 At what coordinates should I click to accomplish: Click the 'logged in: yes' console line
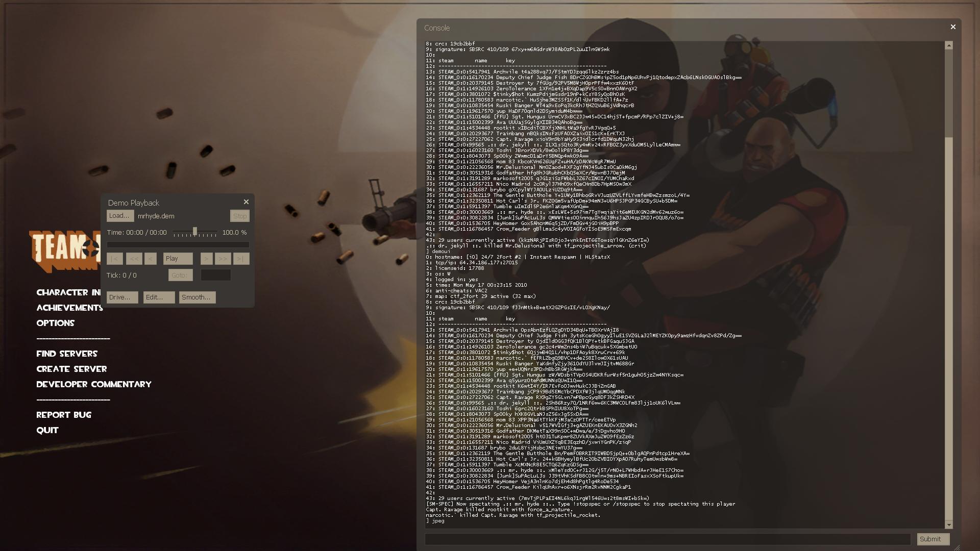pos(452,280)
